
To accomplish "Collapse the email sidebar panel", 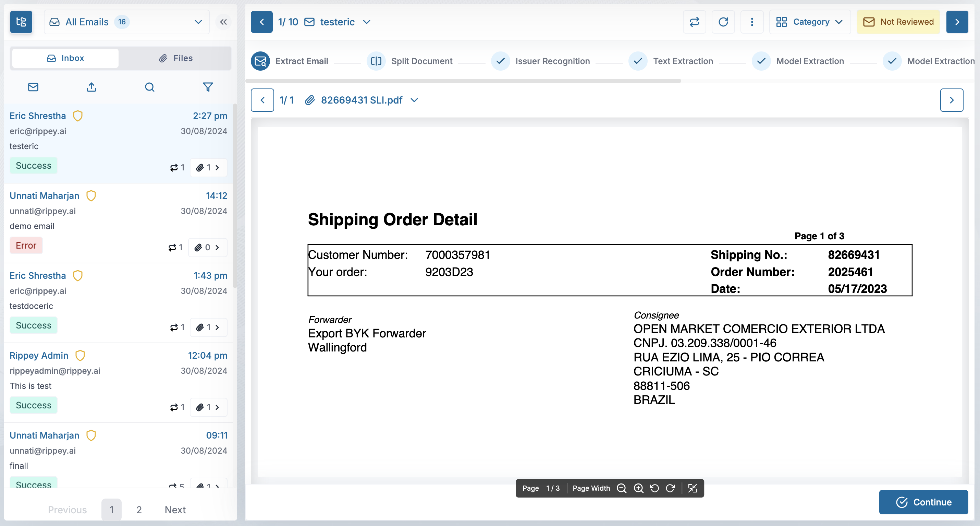I will (x=223, y=22).
